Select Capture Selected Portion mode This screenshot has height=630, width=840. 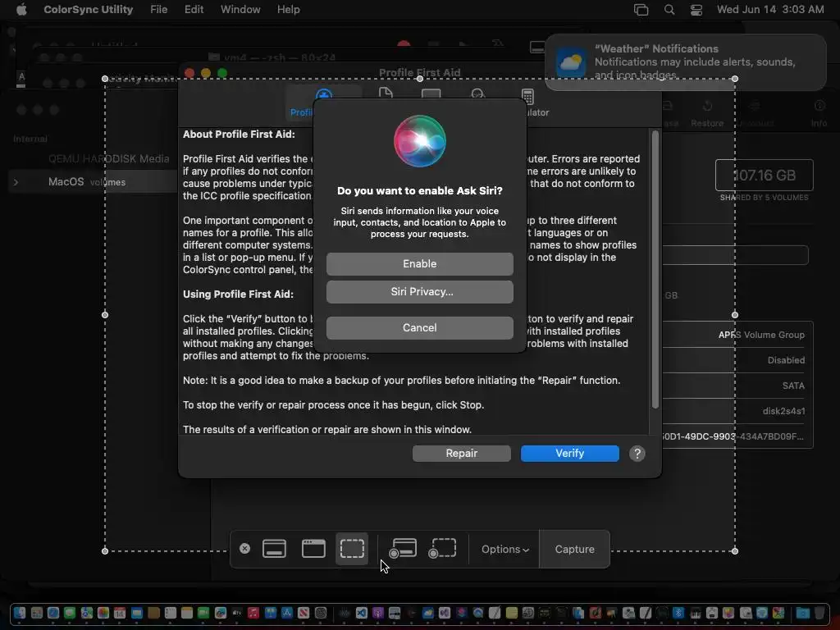coord(352,549)
